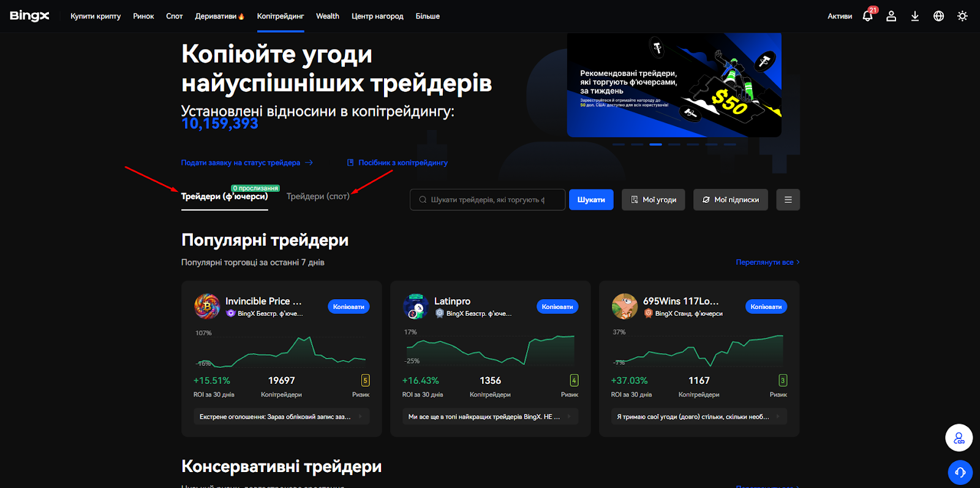Click risk level 4 badge on Latinpro
The height and width of the screenshot is (488, 980).
point(574,380)
